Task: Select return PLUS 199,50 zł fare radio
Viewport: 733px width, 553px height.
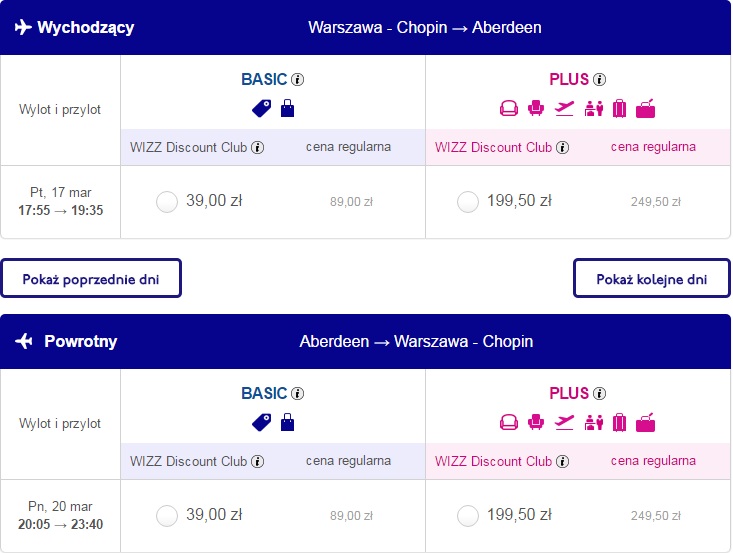Action: pyautogui.click(x=468, y=516)
